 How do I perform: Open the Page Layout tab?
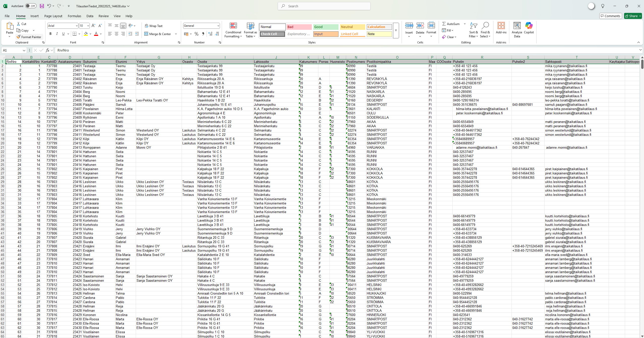tap(53, 16)
